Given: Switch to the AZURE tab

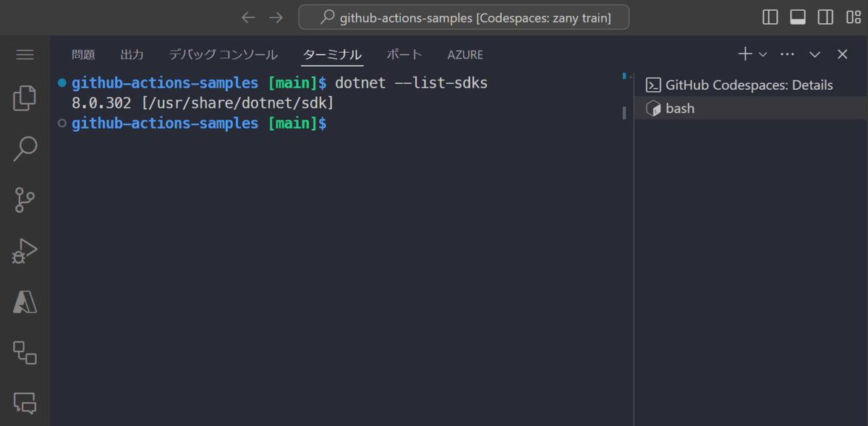Looking at the screenshot, I should [x=465, y=54].
